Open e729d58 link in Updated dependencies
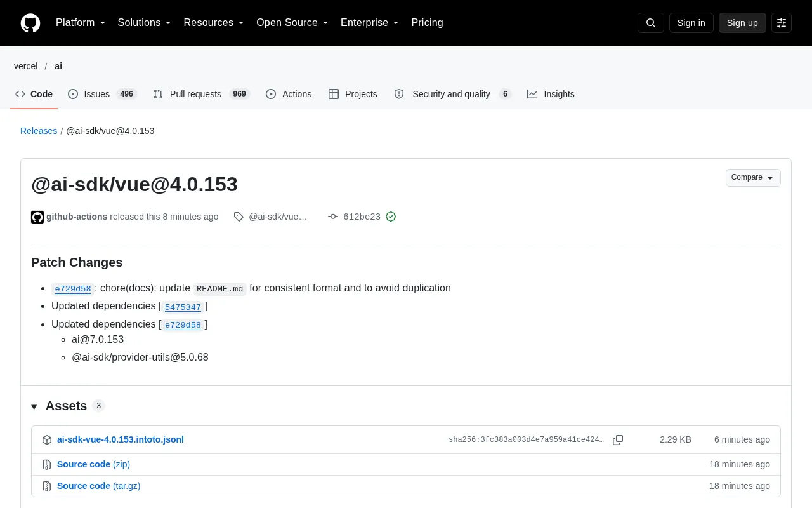Viewport: 812px width, 508px height. [183, 325]
